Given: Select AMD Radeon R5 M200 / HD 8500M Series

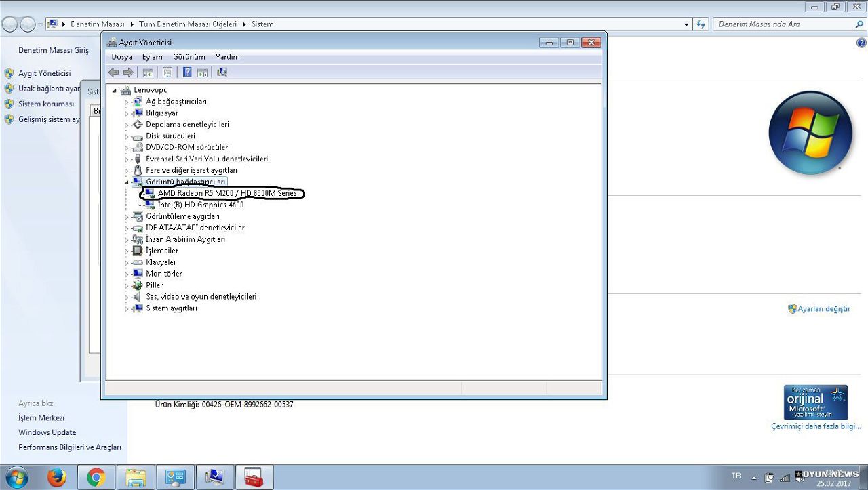Looking at the screenshot, I should coord(227,193).
